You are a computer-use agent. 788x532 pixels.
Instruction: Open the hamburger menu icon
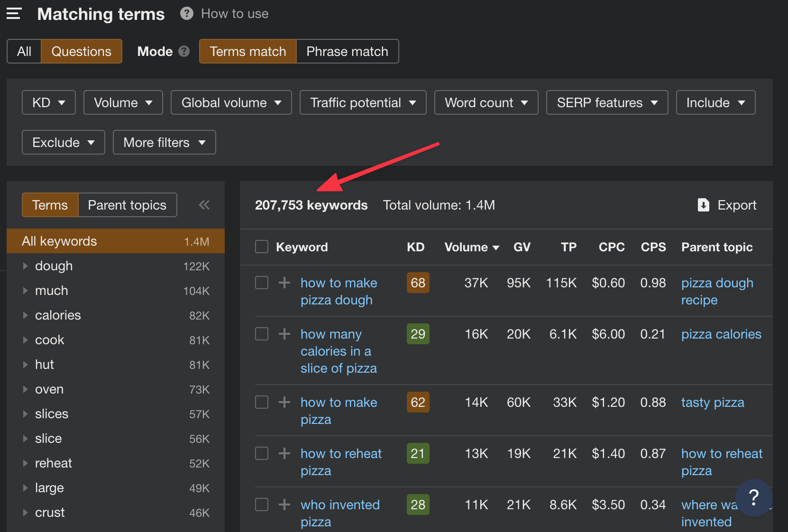coord(14,14)
